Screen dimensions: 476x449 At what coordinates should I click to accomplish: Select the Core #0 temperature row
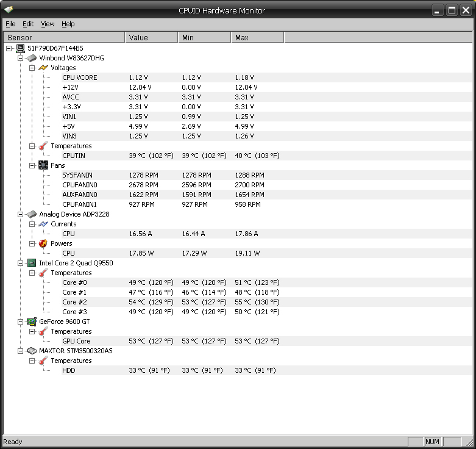(x=267, y=282)
